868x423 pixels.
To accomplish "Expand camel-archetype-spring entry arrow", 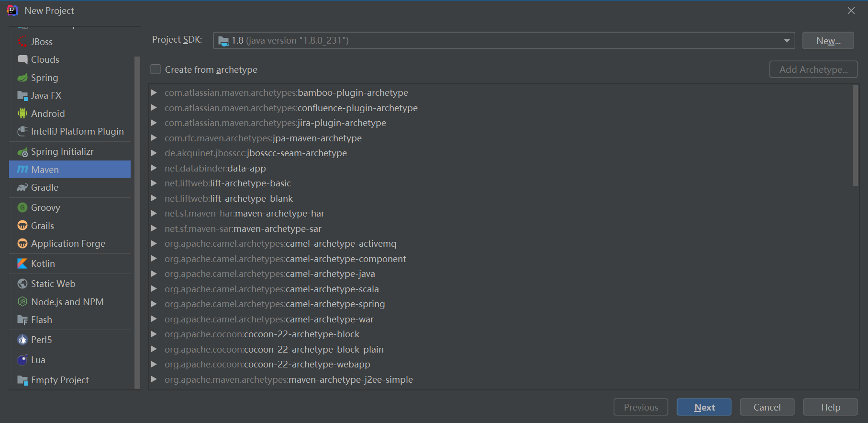I will pyautogui.click(x=154, y=304).
